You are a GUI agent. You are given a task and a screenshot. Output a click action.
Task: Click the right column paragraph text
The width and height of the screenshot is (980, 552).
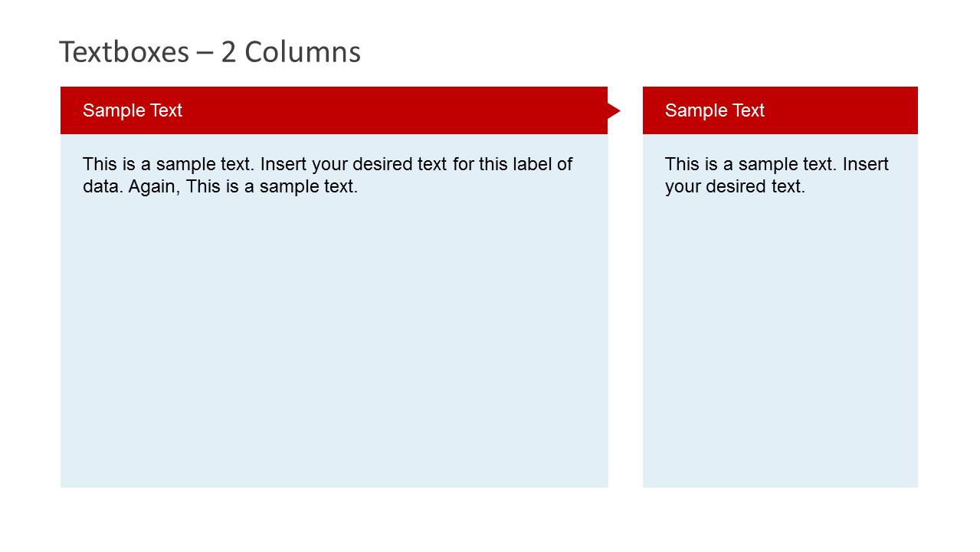coord(777,175)
